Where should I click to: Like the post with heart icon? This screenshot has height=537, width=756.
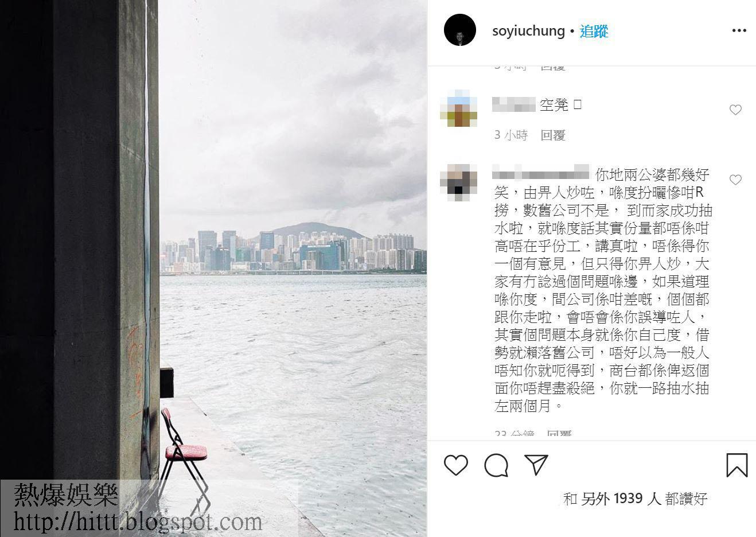click(456, 465)
